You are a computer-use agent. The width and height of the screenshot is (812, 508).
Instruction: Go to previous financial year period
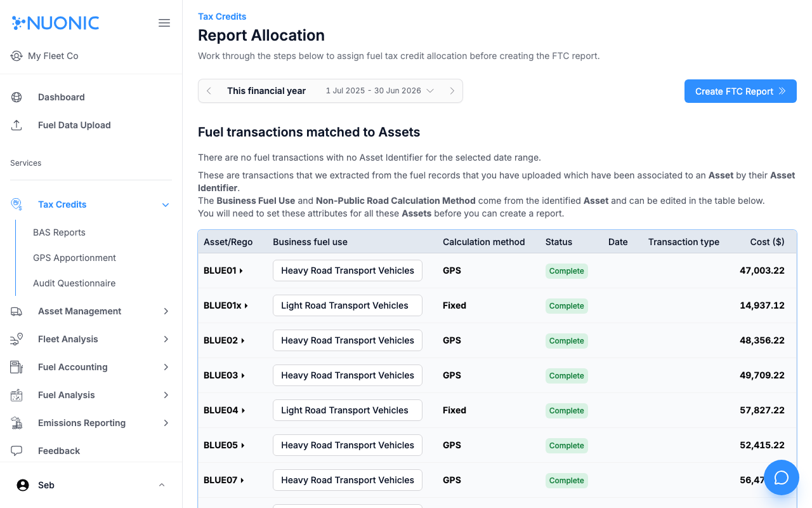209,91
